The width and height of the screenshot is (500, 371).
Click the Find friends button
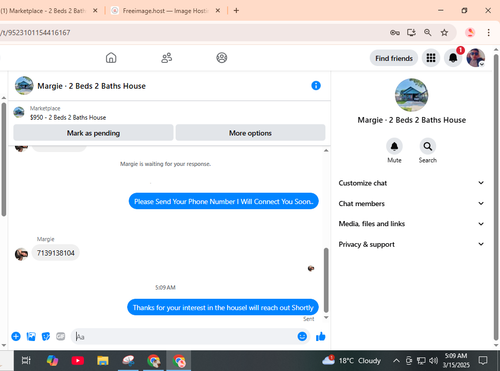pos(394,58)
